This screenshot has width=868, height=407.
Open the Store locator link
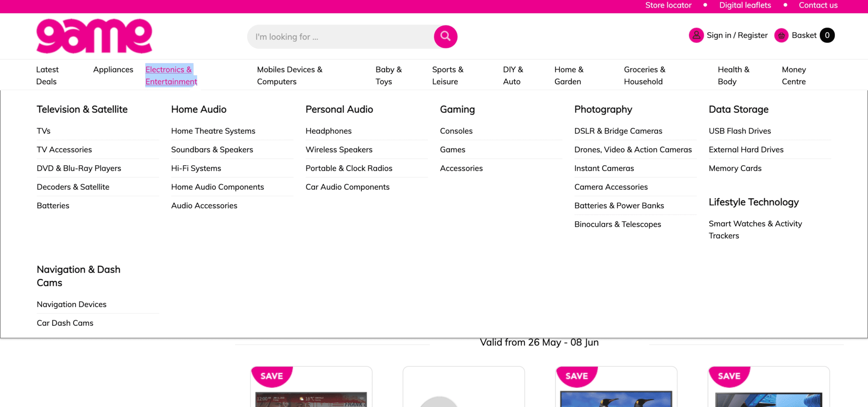point(668,5)
